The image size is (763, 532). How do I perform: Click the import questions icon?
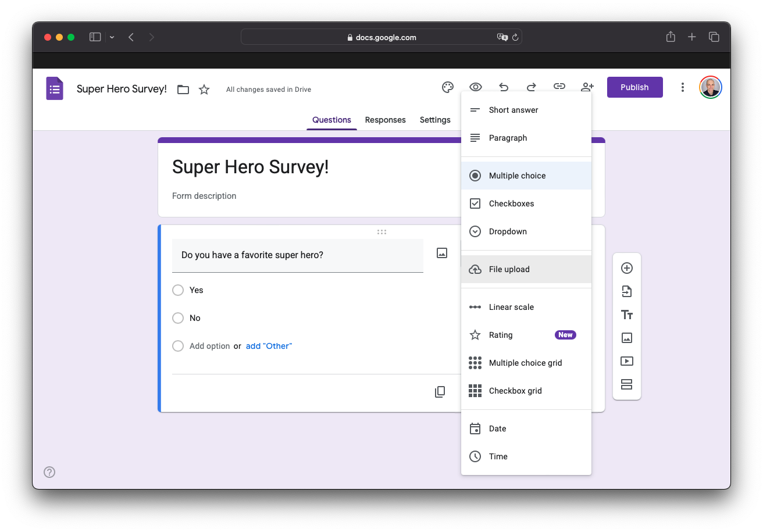[626, 291]
